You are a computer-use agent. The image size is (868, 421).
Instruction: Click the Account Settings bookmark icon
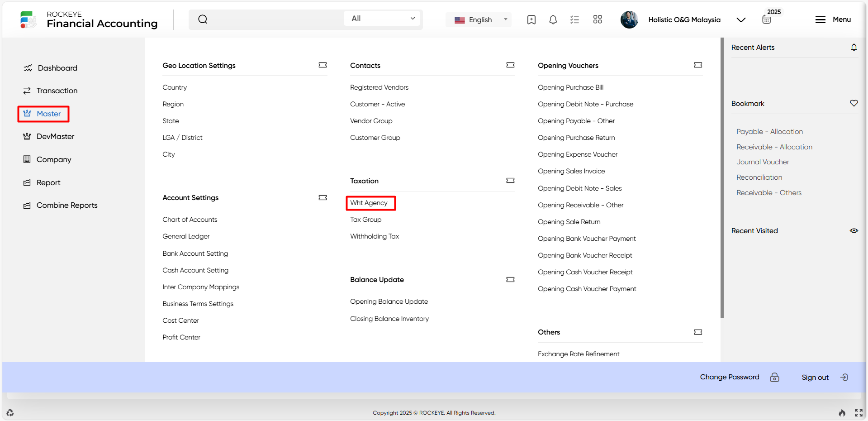point(323,197)
